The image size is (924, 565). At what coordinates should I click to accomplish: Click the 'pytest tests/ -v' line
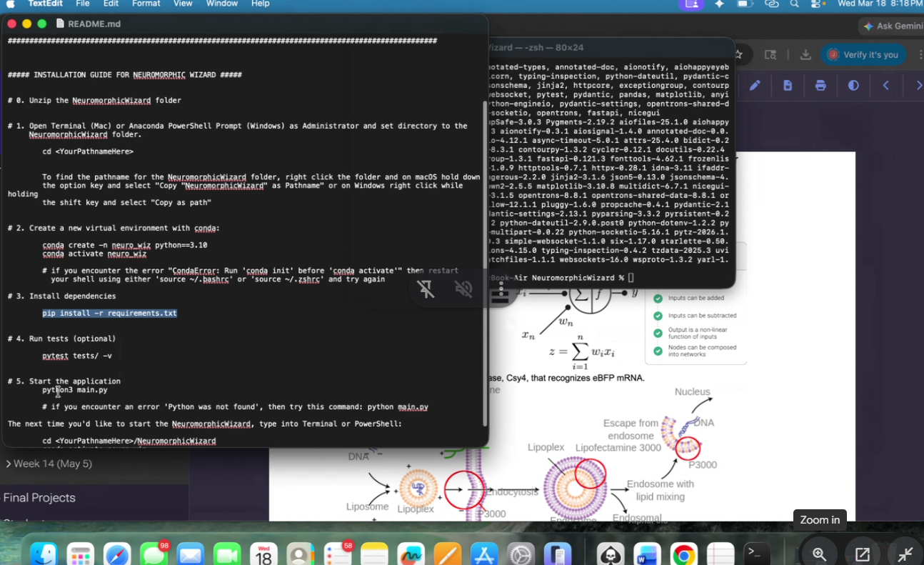(77, 356)
